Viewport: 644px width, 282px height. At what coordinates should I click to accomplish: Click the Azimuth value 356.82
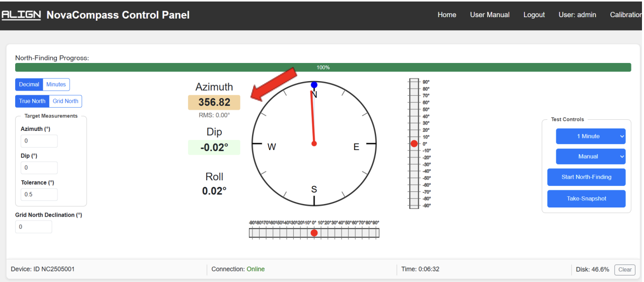214,102
